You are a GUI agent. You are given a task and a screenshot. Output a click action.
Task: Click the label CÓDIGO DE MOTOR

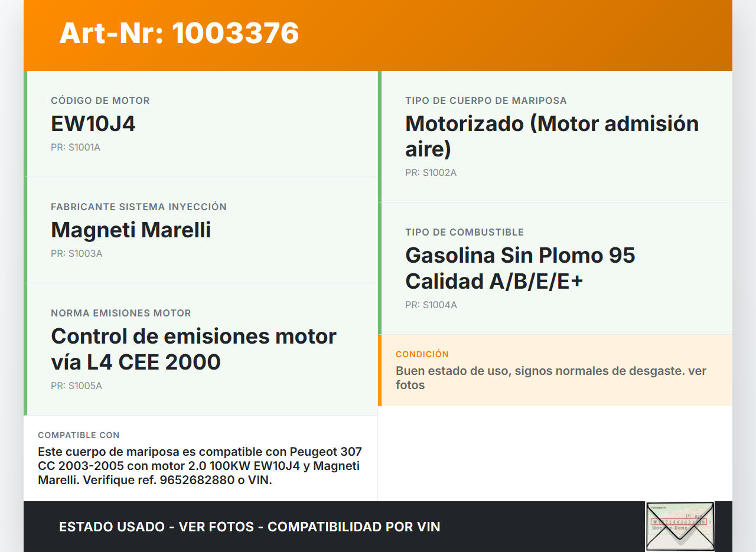pos(100,100)
